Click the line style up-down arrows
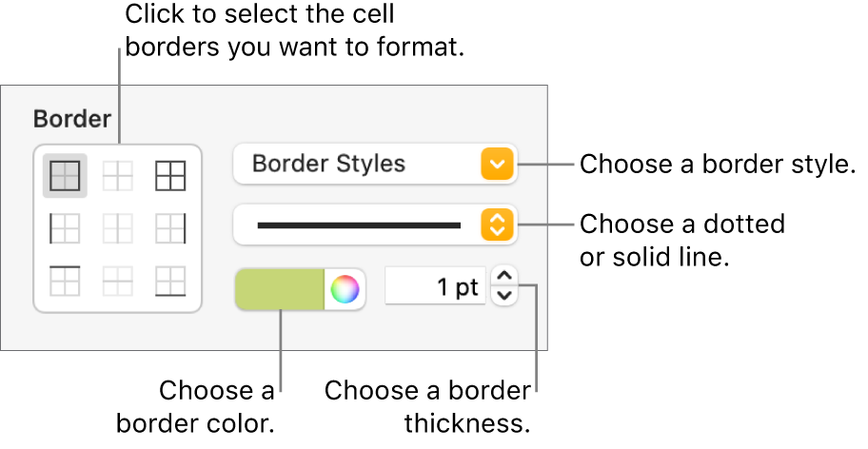 498,224
